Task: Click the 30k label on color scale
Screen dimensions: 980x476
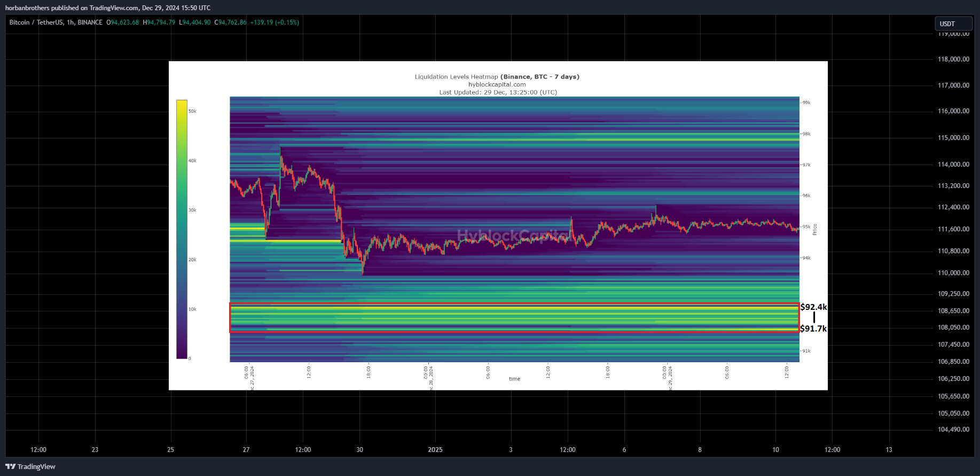Action: tap(193, 210)
